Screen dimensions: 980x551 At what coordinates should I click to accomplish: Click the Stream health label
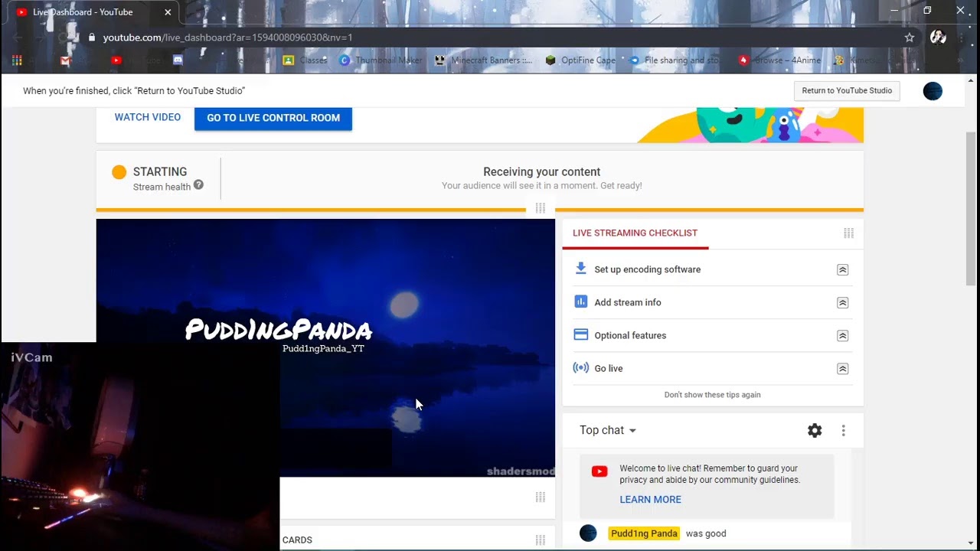click(162, 187)
